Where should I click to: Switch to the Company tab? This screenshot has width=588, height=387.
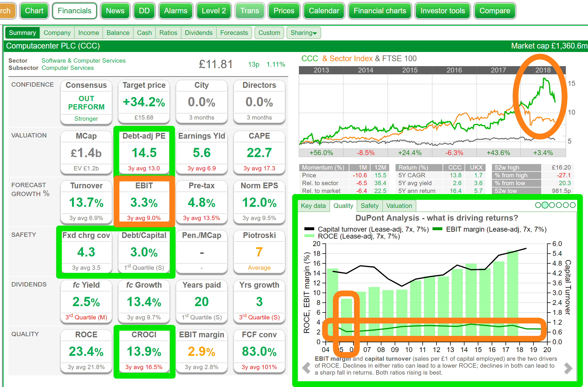coord(57,33)
